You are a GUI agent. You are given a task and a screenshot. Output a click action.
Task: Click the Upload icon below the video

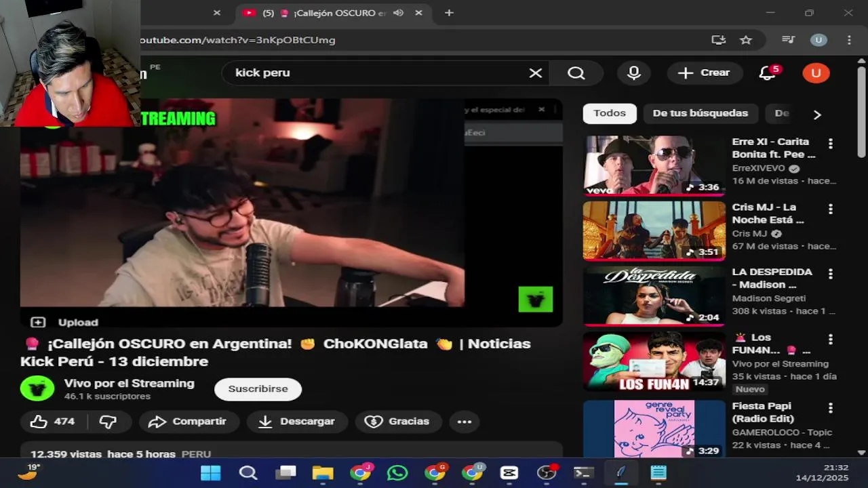click(x=38, y=323)
